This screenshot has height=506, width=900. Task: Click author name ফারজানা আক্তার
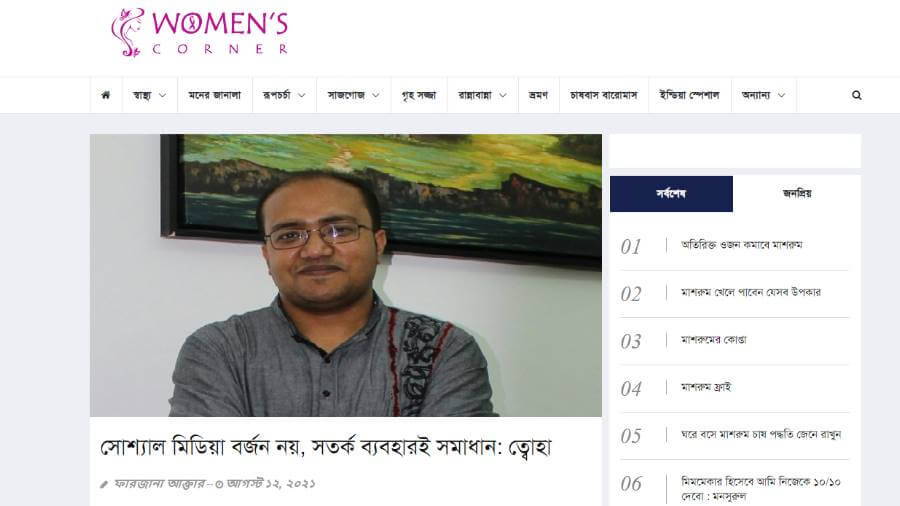(159, 484)
